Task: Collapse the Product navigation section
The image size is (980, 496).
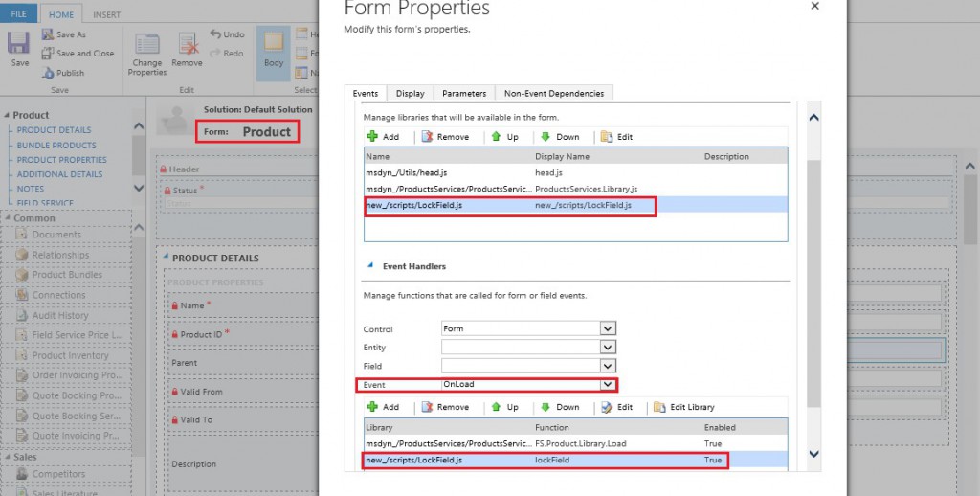Action: 7,115
